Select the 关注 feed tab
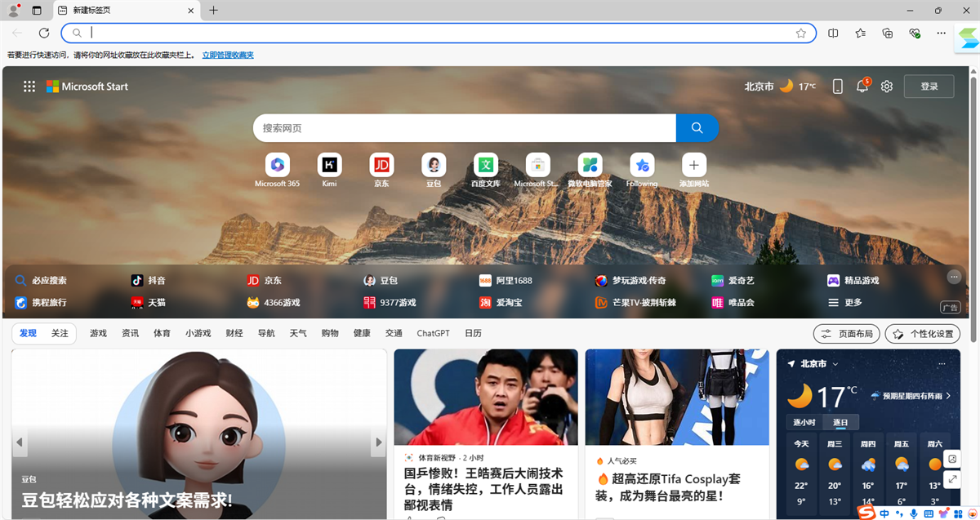The width and height of the screenshot is (980, 520). coord(60,333)
